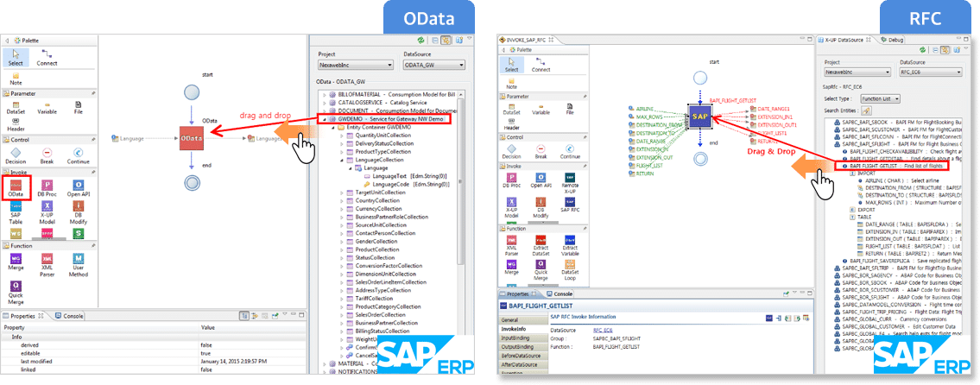Image resolution: width=980 pixels, height=385 pixels.
Task: Pick Header parameter in OData palette
Action: coord(16,122)
